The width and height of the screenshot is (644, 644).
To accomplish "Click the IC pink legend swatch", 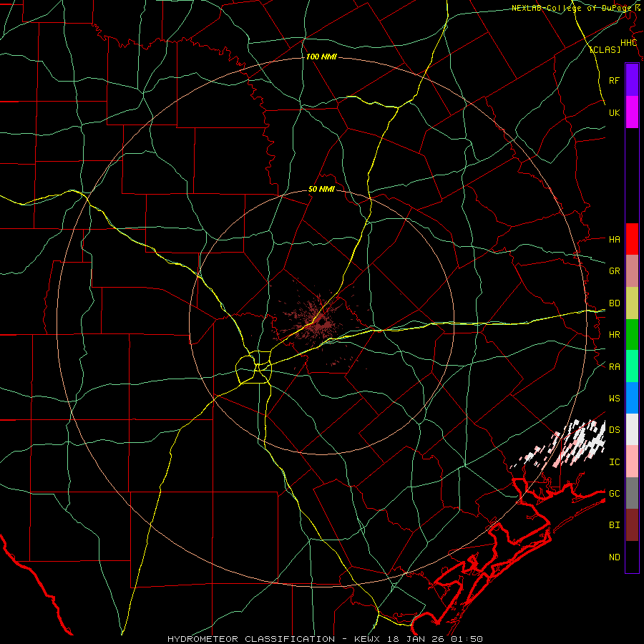I will click(x=632, y=462).
